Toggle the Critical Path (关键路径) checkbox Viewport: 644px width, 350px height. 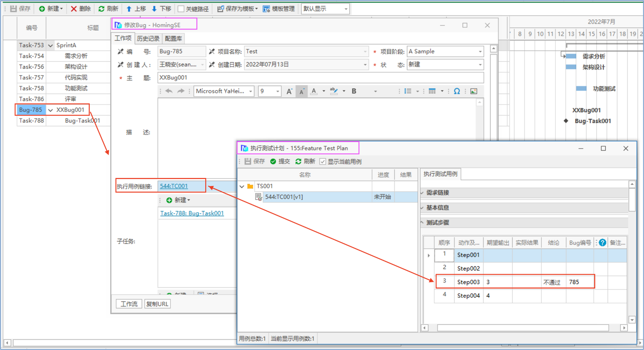click(x=181, y=9)
